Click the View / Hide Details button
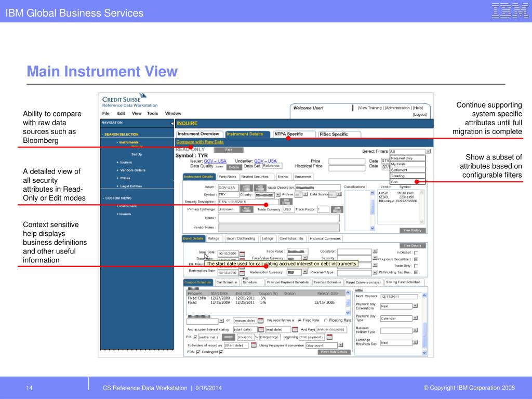This screenshot has height=399, width=532. [x=334, y=352]
